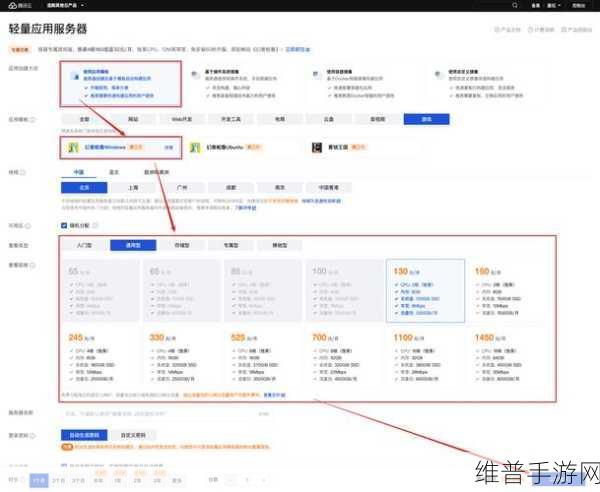Choose the 成都 city button
600x492 pixels.
coord(231,188)
